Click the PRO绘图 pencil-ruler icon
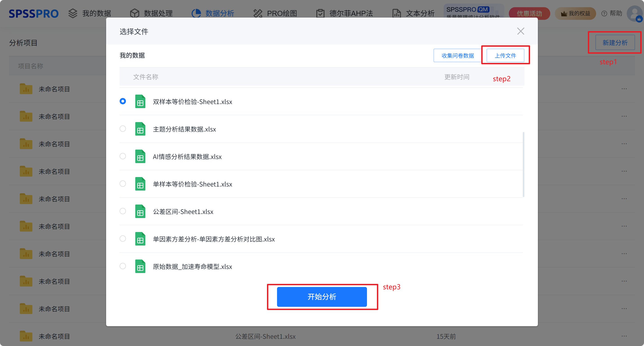Screen dimensions: 644x346 pyautogui.click(x=258, y=13)
